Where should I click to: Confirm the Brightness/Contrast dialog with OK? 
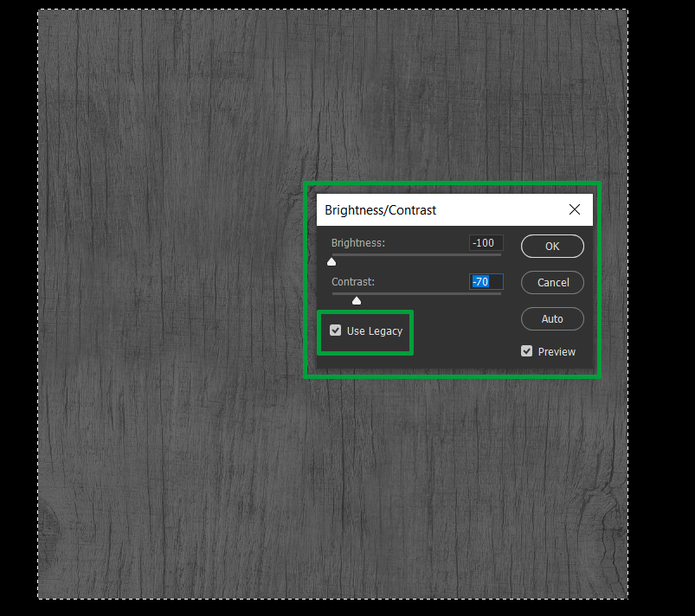tap(552, 246)
